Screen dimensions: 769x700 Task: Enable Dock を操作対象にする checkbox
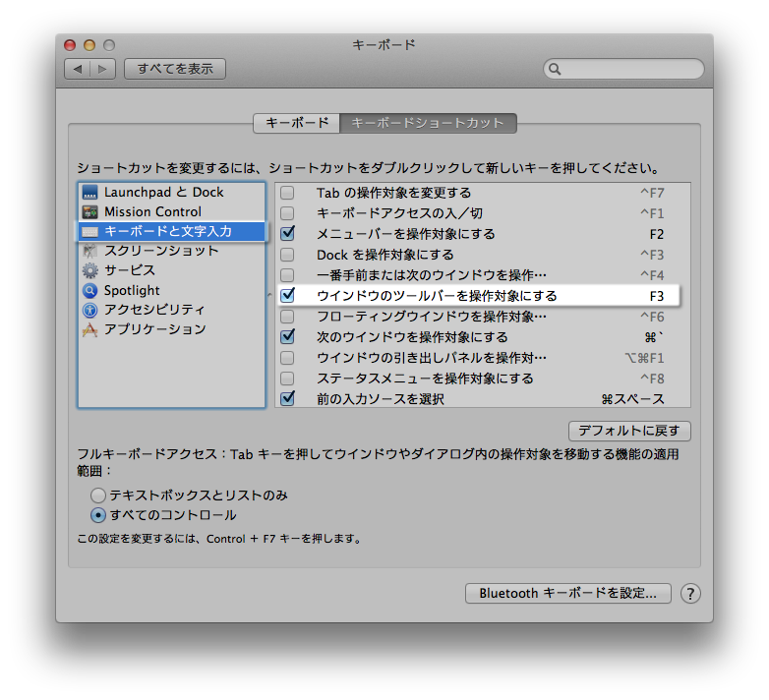pyautogui.click(x=287, y=255)
